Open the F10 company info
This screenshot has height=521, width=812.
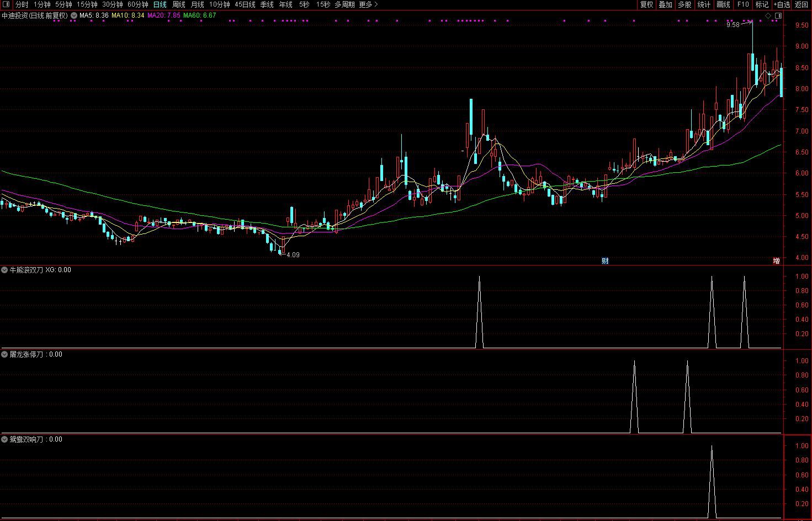pyautogui.click(x=743, y=4)
